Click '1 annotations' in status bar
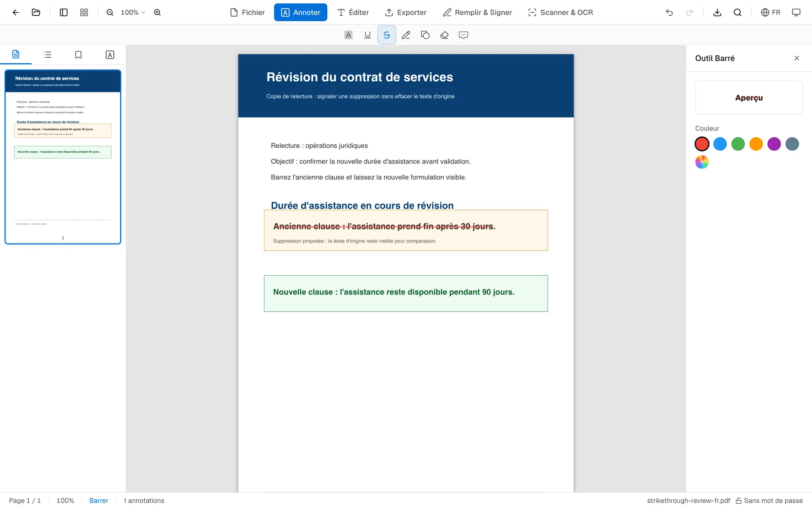 144,500
